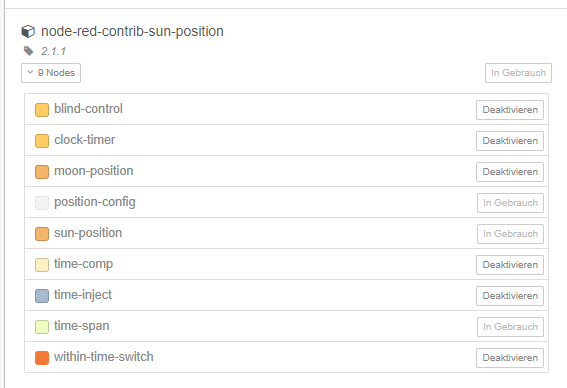
Task: Click the green time-span node icon
Action: tap(42, 327)
